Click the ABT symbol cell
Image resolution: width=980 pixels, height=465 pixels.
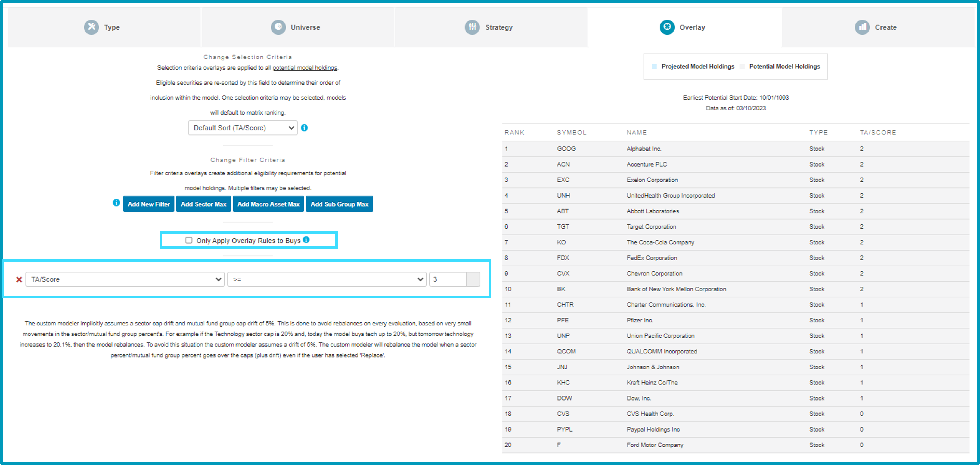coord(563,211)
